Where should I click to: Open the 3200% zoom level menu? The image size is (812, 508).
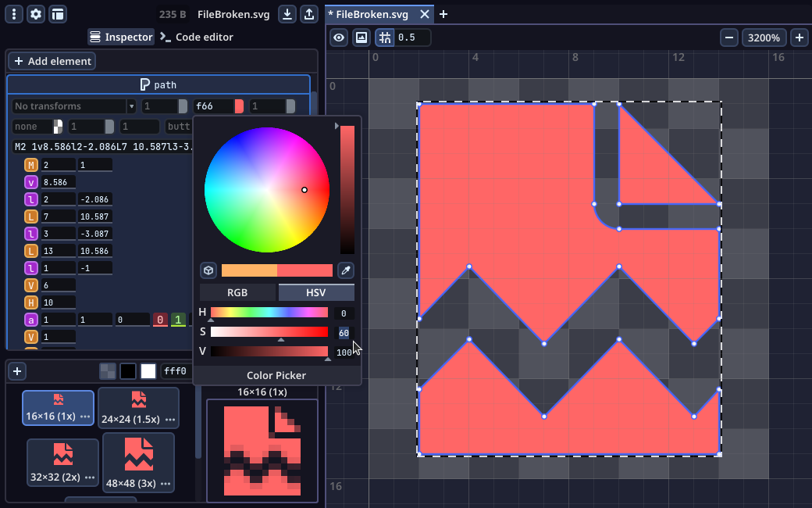tap(764, 38)
